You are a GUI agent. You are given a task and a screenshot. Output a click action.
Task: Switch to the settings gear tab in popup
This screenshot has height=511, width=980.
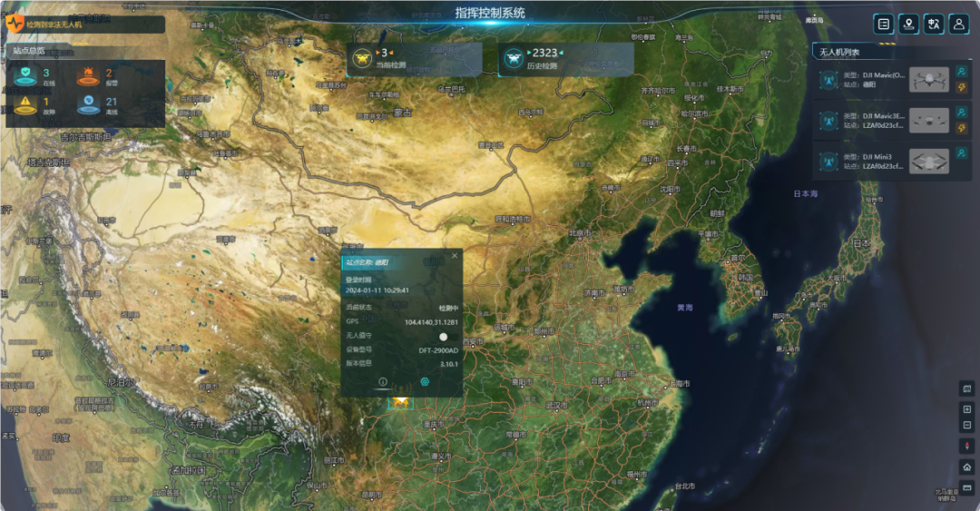tap(425, 382)
